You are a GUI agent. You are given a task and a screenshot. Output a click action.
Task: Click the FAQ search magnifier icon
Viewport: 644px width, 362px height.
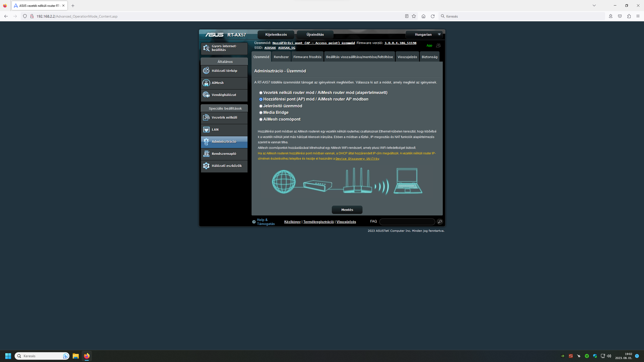point(440,222)
